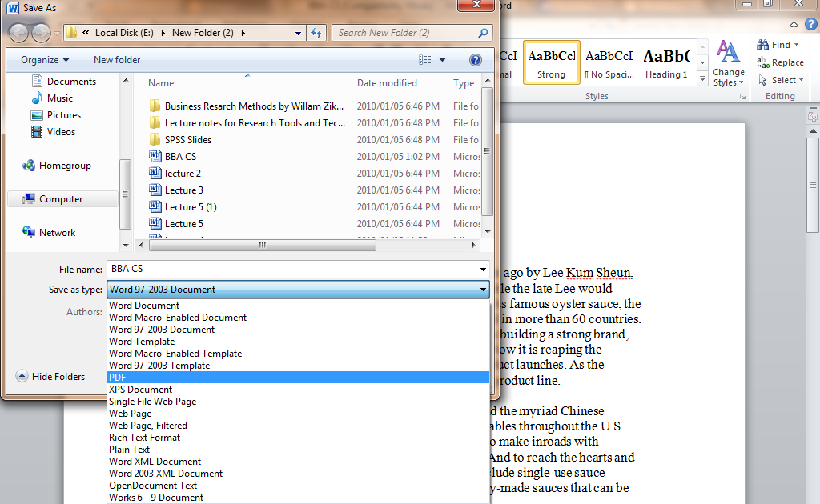Sort by Type column header
The image size is (820, 504).
click(464, 83)
